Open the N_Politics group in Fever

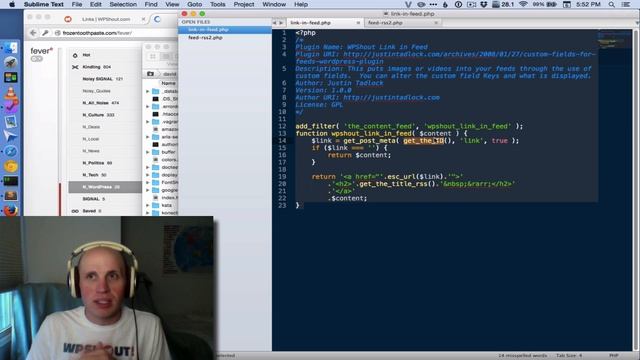click(105, 163)
